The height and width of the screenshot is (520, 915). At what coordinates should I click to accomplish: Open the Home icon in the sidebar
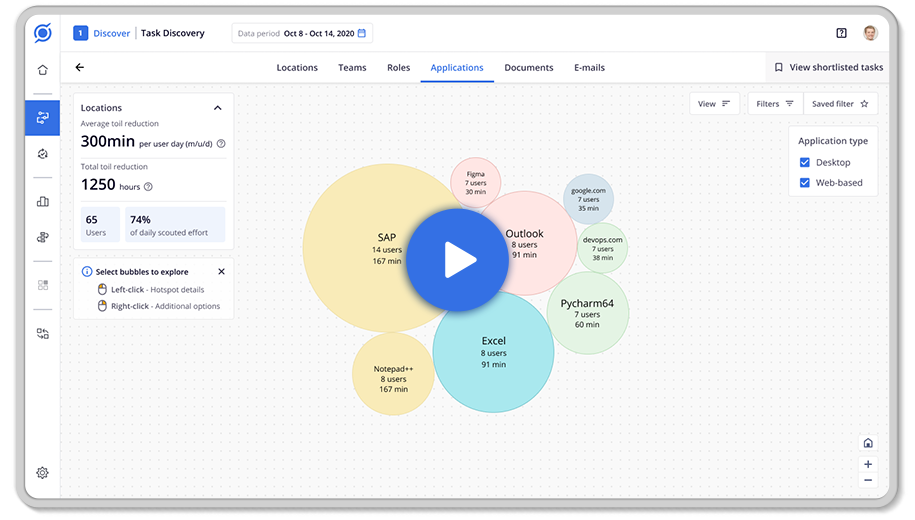pos(43,70)
